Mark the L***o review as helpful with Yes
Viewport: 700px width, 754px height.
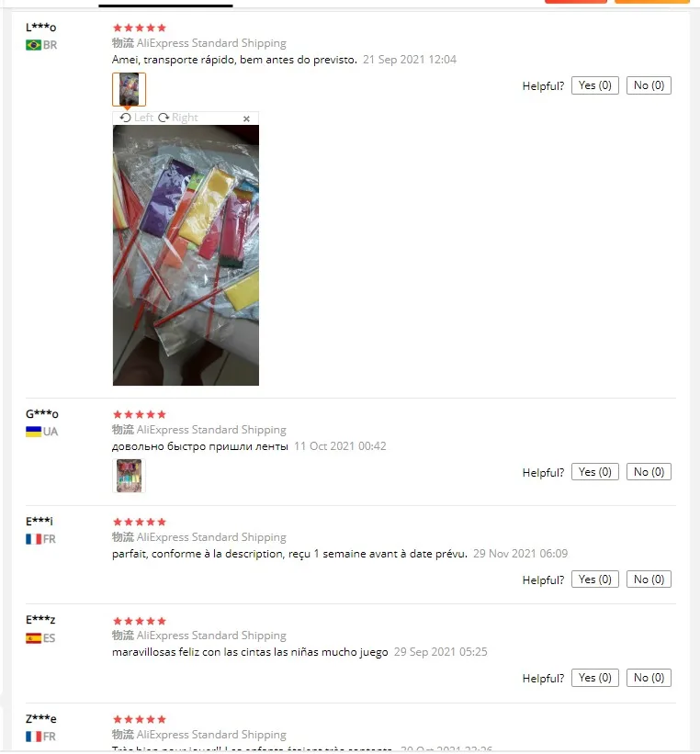pyautogui.click(x=594, y=85)
